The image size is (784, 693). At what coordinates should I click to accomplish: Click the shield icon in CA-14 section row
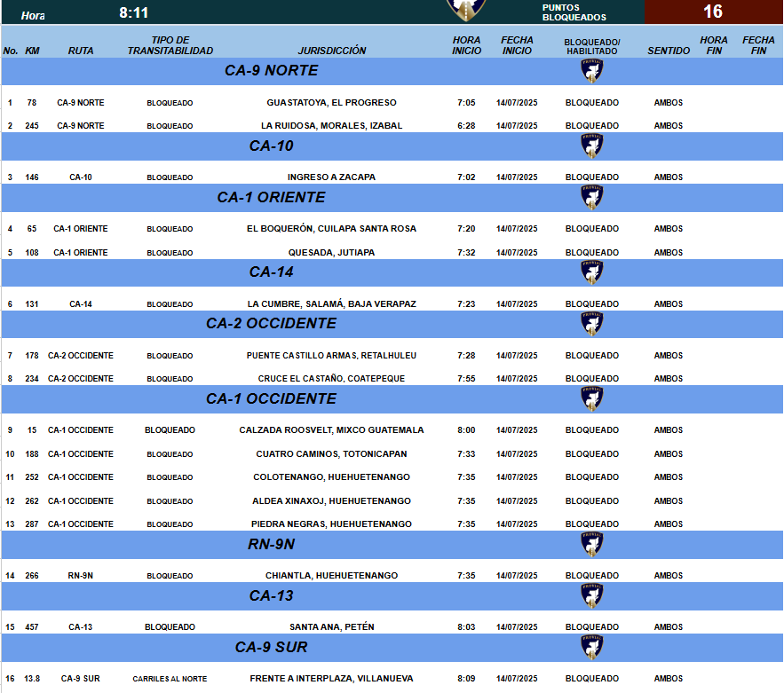(591, 272)
